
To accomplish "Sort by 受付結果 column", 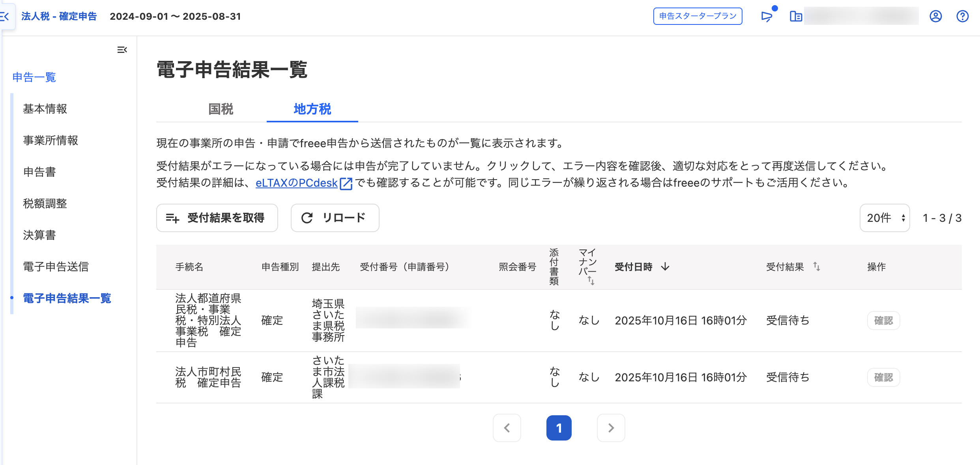I will pos(816,267).
